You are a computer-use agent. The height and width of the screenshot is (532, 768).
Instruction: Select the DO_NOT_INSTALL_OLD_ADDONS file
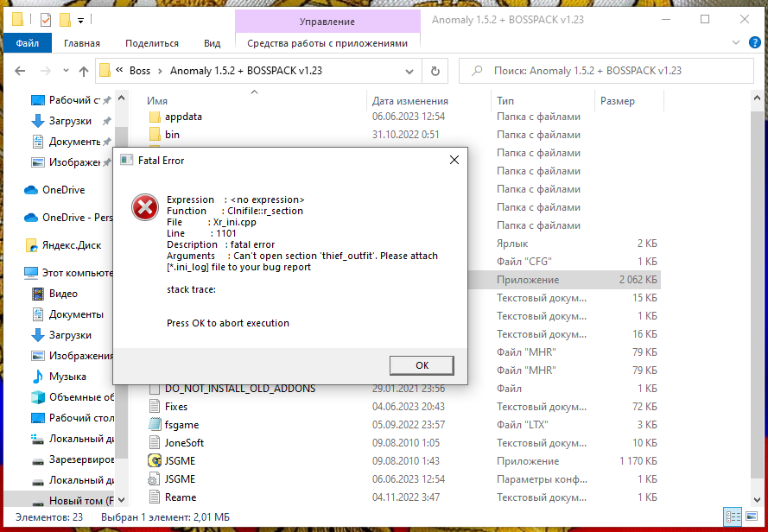tap(240, 389)
